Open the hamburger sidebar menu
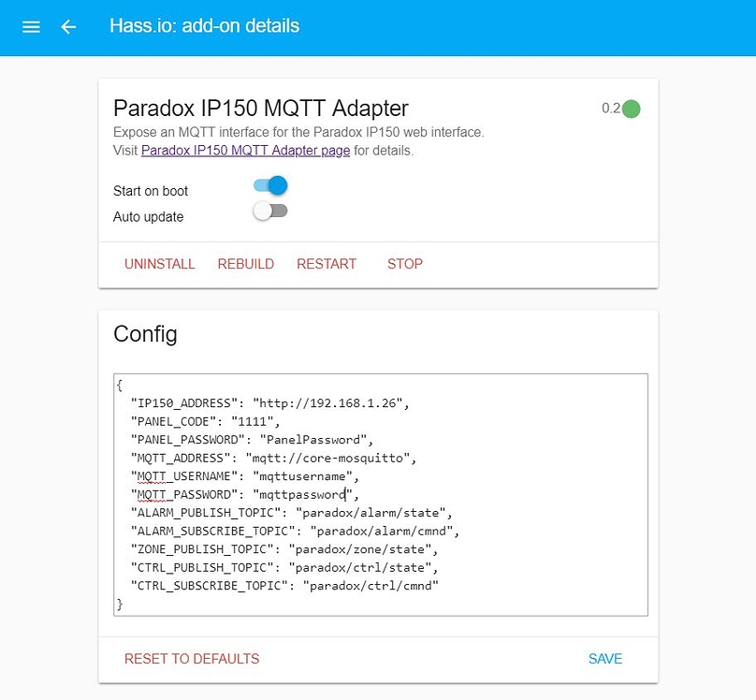This screenshot has width=756, height=700. pos(31,27)
